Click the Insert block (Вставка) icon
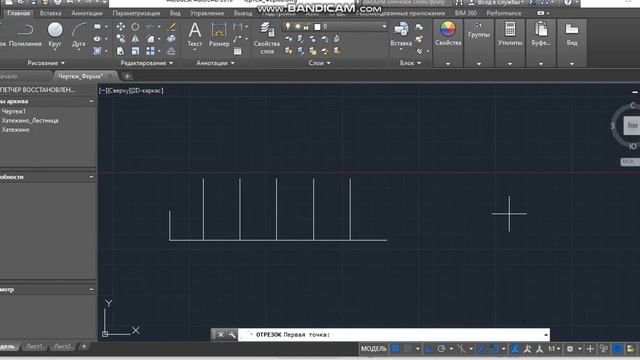This screenshot has height=360, width=640. pos(401,34)
